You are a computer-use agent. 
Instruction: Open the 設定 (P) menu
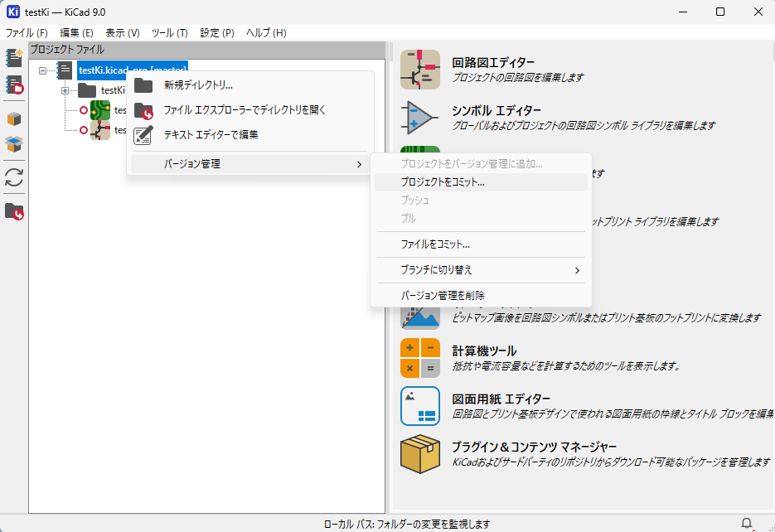(217, 32)
